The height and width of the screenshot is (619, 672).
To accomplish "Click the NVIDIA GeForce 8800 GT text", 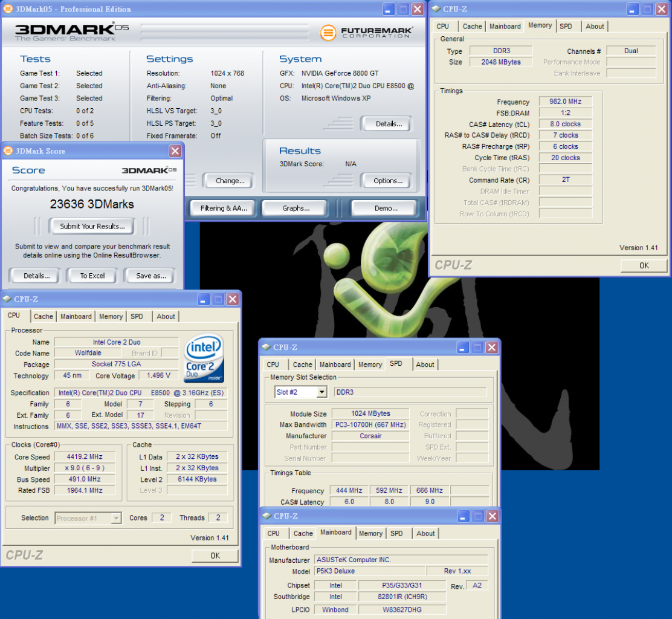I will click(x=340, y=73).
